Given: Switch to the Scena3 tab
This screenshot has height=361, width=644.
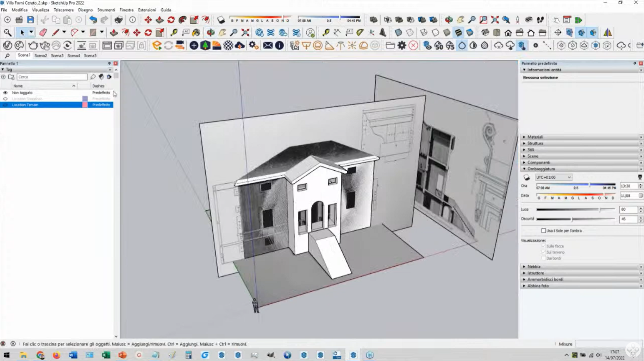Looking at the screenshot, I should tap(57, 56).
